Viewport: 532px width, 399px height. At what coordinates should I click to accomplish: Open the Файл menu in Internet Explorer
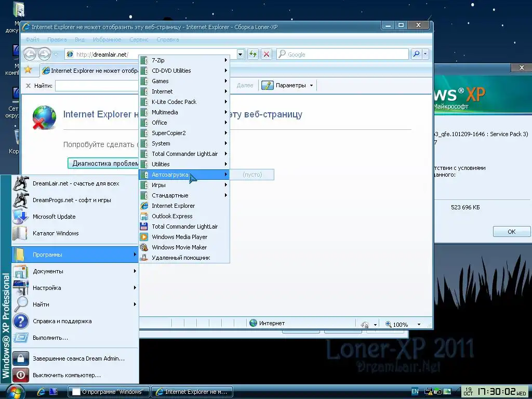(32, 39)
